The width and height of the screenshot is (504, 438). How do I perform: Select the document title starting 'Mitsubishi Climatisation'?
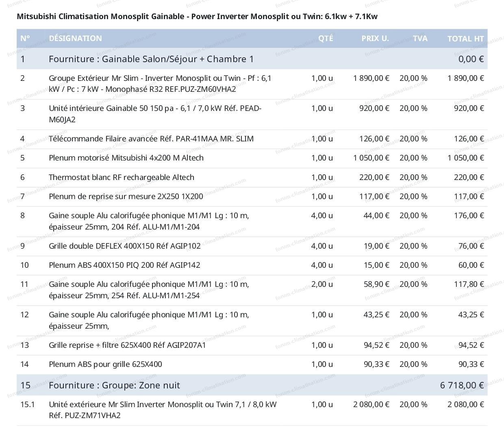pyautogui.click(x=197, y=16)
